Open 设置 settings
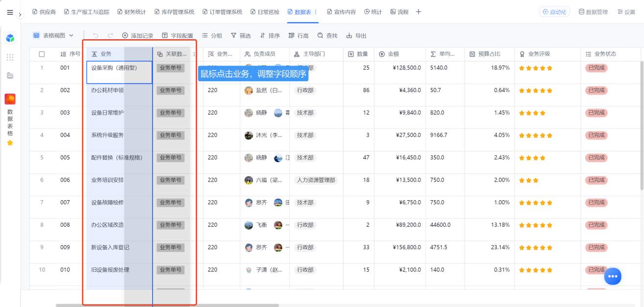This screenshot has width=644, height=307. pos(626,12)
